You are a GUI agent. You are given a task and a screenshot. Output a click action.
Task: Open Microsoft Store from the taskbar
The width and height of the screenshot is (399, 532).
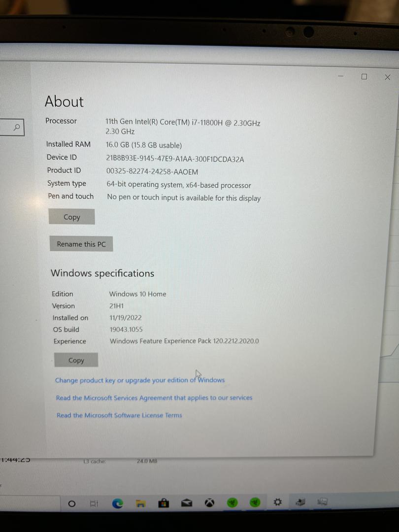[164, 503]
